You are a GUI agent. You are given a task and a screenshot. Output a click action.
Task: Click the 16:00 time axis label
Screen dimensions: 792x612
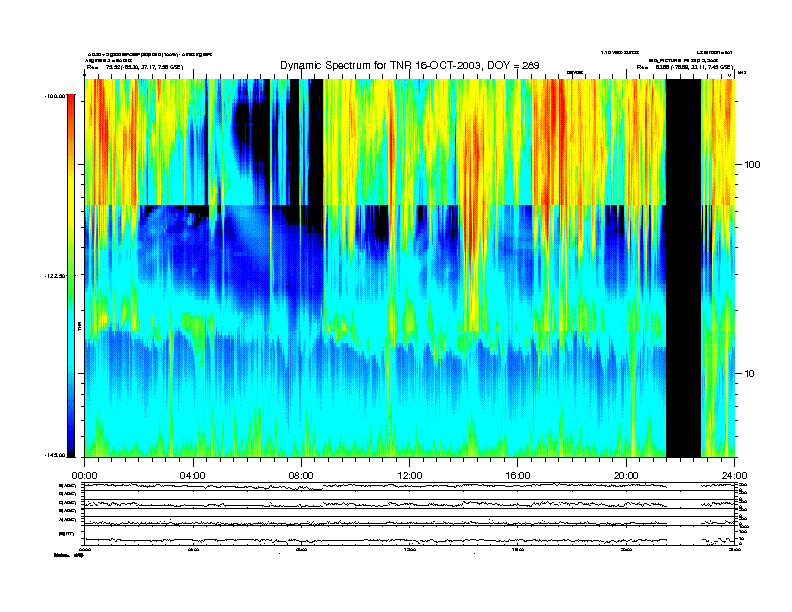pyautogui.click(x=518, y=476)
